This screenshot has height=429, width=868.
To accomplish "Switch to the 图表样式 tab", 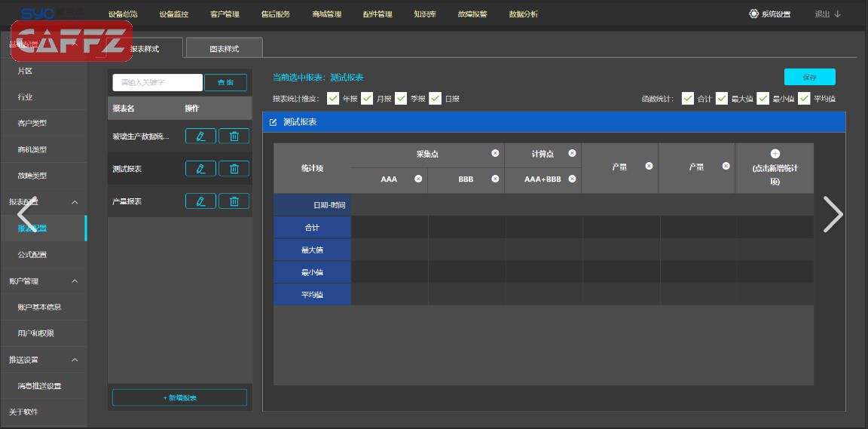I will 224,48.
